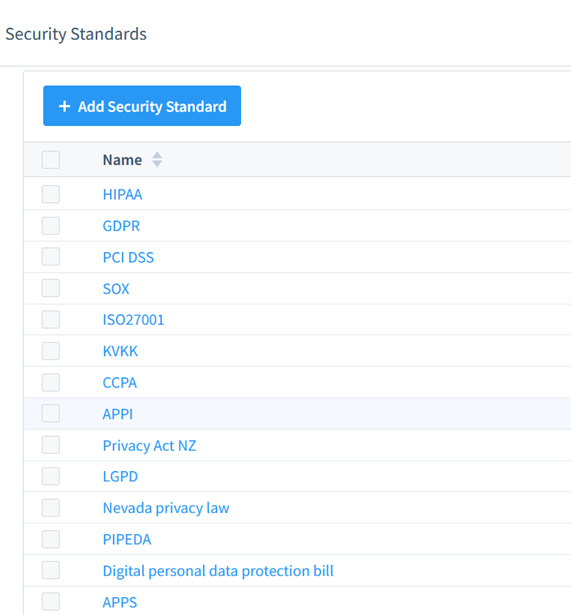Open the PCI DSS standard link

(128, 257)
